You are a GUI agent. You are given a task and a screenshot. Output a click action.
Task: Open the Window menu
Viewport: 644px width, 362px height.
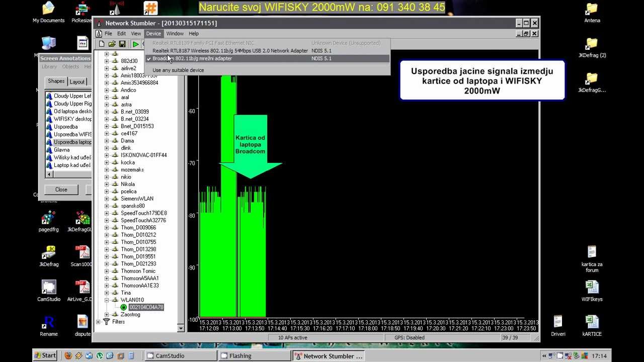(x=175, y=34)
